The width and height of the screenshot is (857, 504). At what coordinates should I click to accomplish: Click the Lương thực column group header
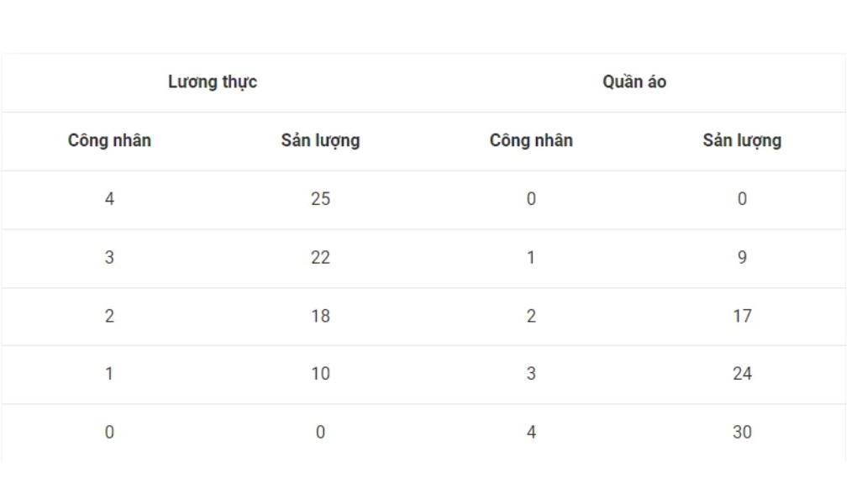pyautogui.click(x=213, y=82)
